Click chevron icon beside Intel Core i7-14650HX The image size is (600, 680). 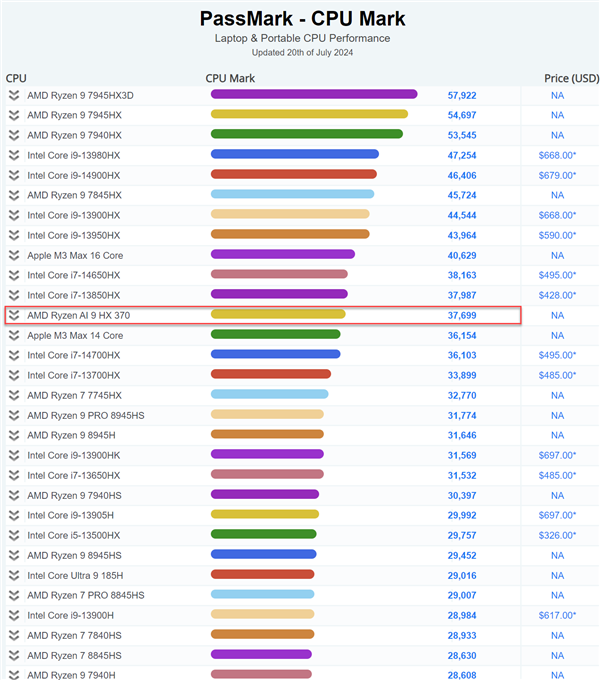(x=14, y=275)
